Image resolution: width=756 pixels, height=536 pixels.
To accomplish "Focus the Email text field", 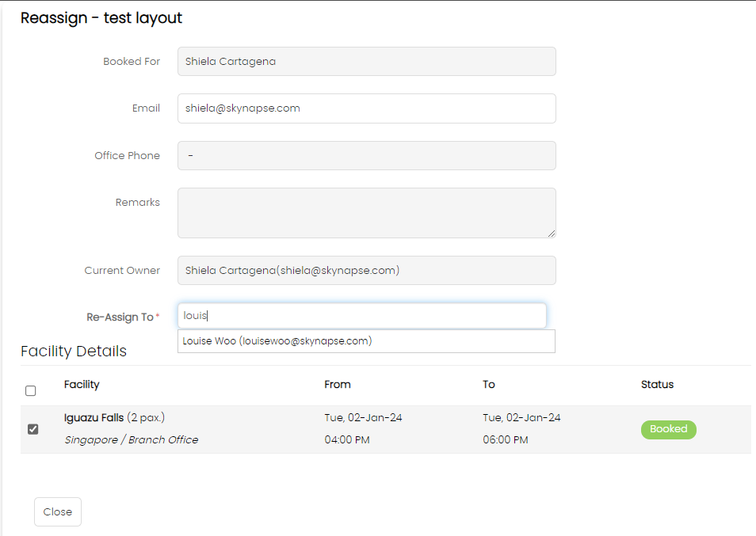I will point(366,108).
